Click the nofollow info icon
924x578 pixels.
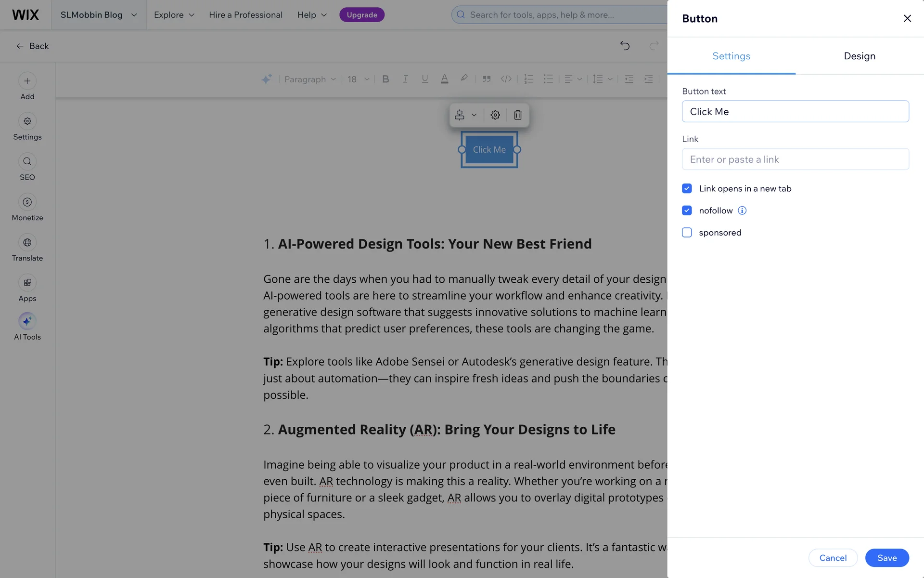(742, 210)
